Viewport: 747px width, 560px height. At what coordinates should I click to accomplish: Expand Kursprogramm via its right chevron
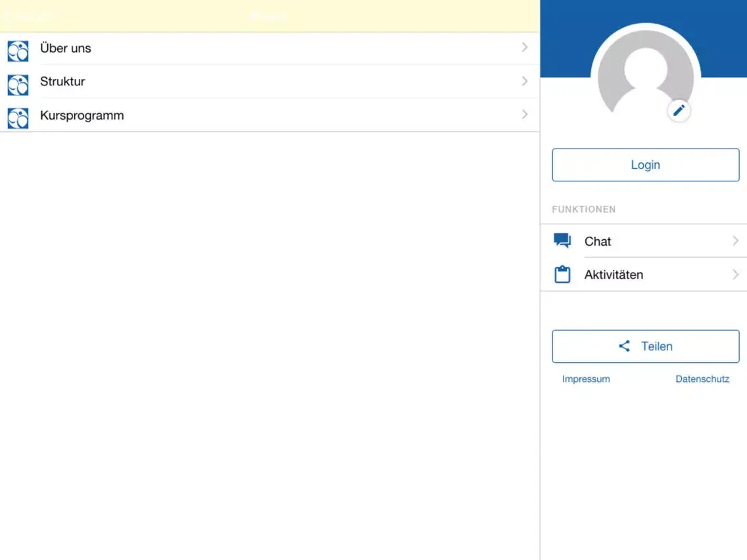click(525, 114)
